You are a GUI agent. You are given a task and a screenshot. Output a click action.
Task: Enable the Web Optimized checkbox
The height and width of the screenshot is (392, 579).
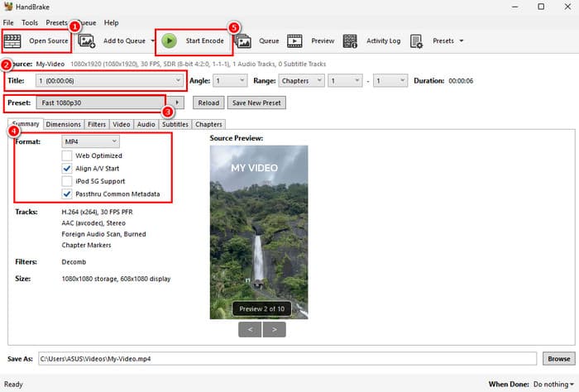point(67,155)
